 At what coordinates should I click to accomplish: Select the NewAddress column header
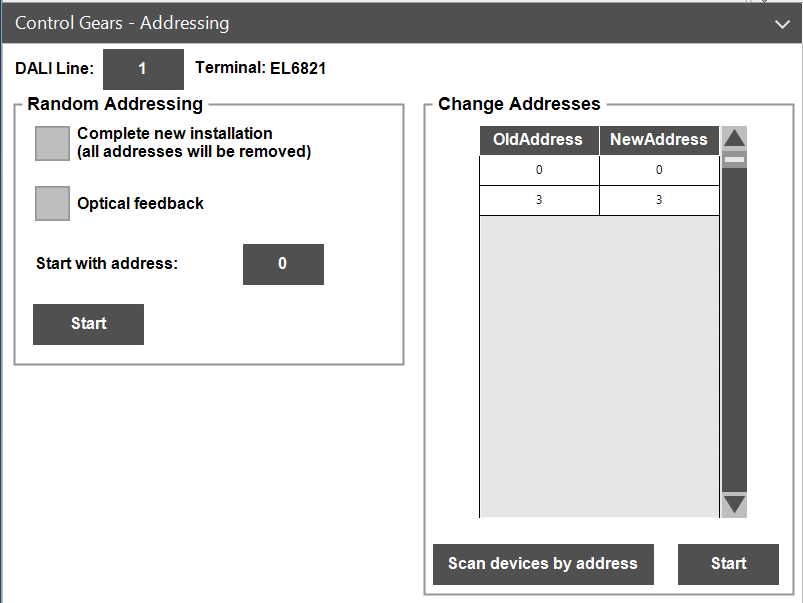pyautogui.click(x=659, y=140)
